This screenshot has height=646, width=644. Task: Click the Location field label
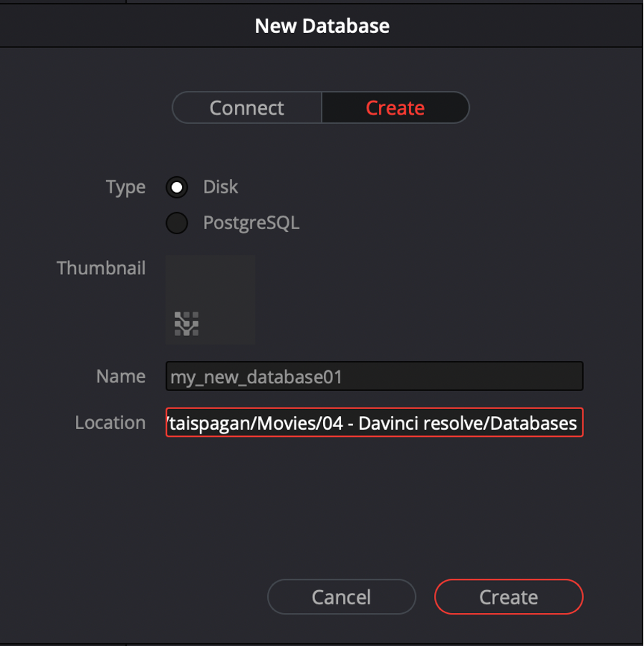click(110, 423)
